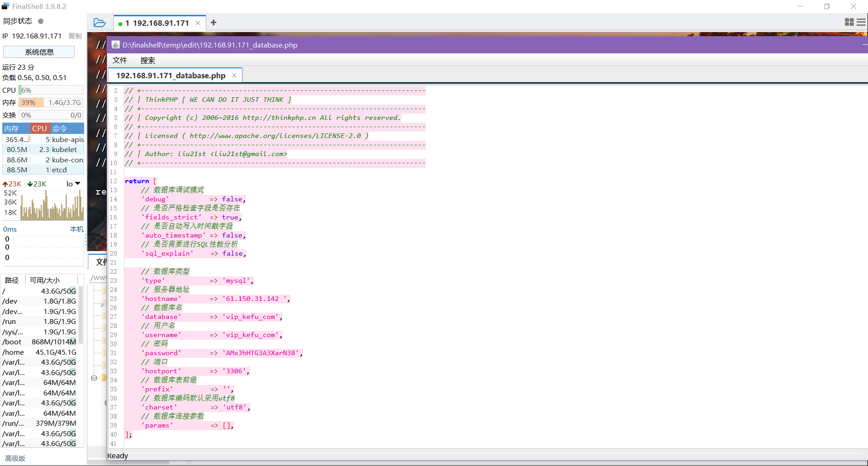This screenshot has height=466, width=868.
Task: Click the 'auto_timestamp' => false line
Action: (194, 235)
